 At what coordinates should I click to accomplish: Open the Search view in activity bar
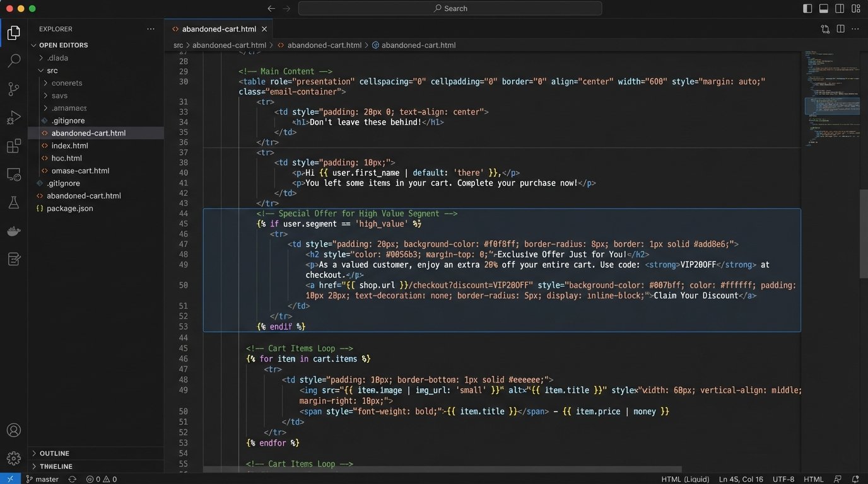pyautogui.click(x=13, y=61)
